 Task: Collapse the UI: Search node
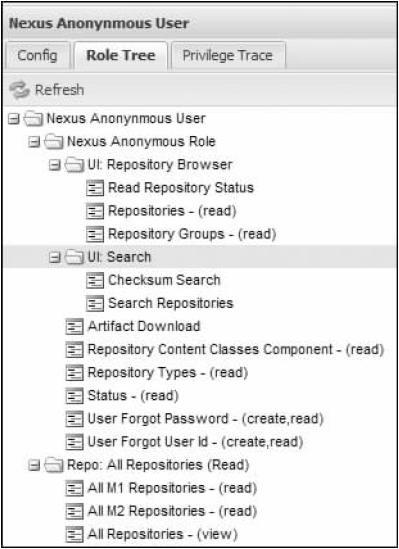[x=55, y=258]
